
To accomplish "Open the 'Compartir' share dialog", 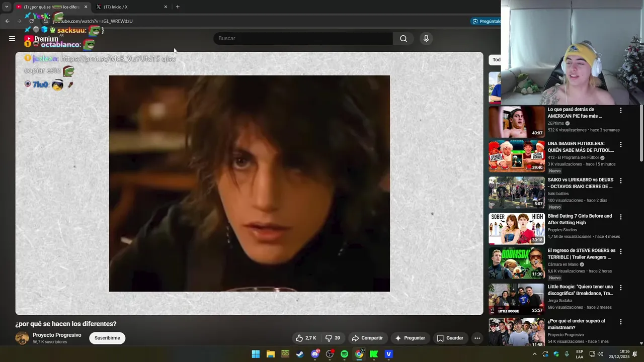I will click(x=367, y=338).
